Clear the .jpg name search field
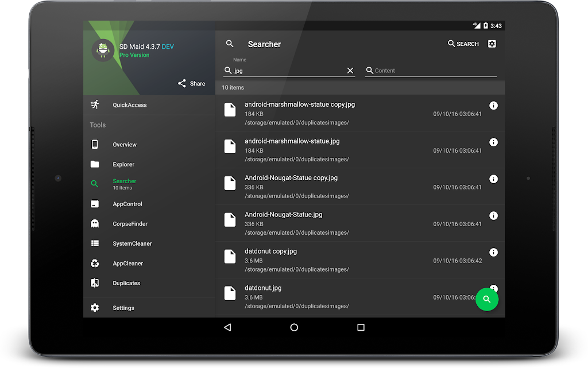 point(350,71)
